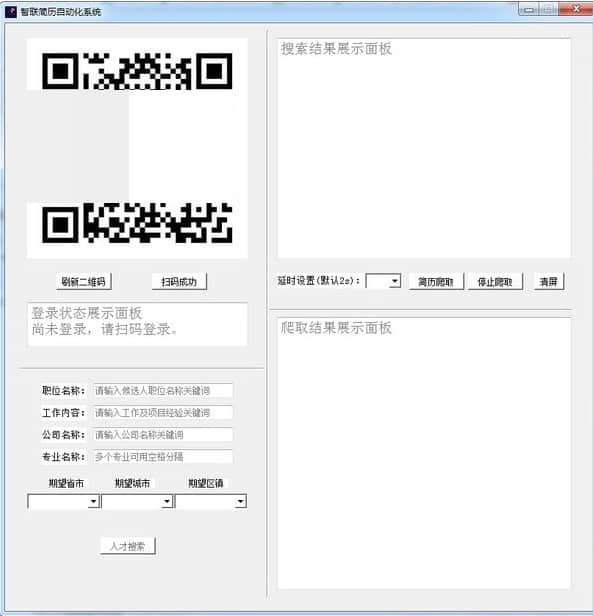
Task: Focus the 专业名称 input field
Action: 163,456
